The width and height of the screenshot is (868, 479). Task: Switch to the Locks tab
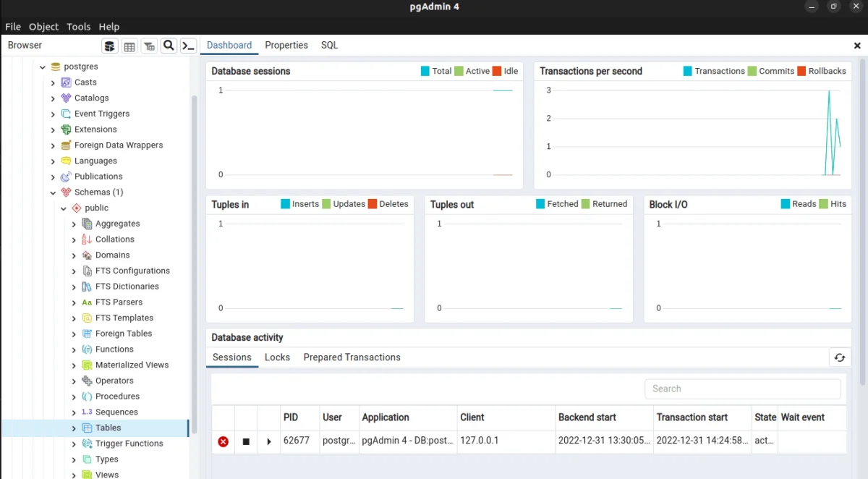(x=277, y=357)
